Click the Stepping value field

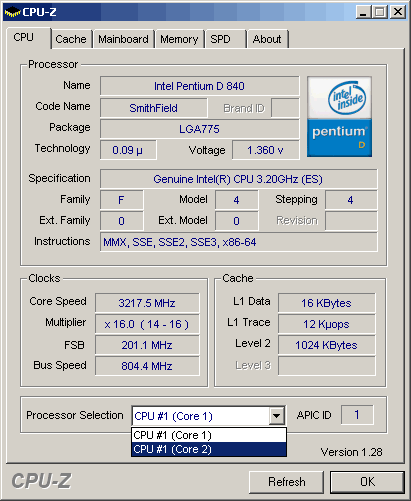tap(351, 200)
